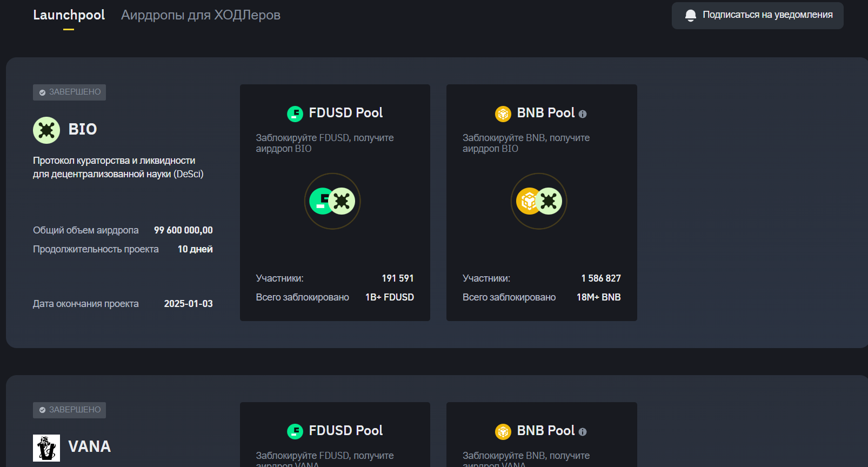
Task: Click BIO description text about DeSci
Action: click(118, 167)
